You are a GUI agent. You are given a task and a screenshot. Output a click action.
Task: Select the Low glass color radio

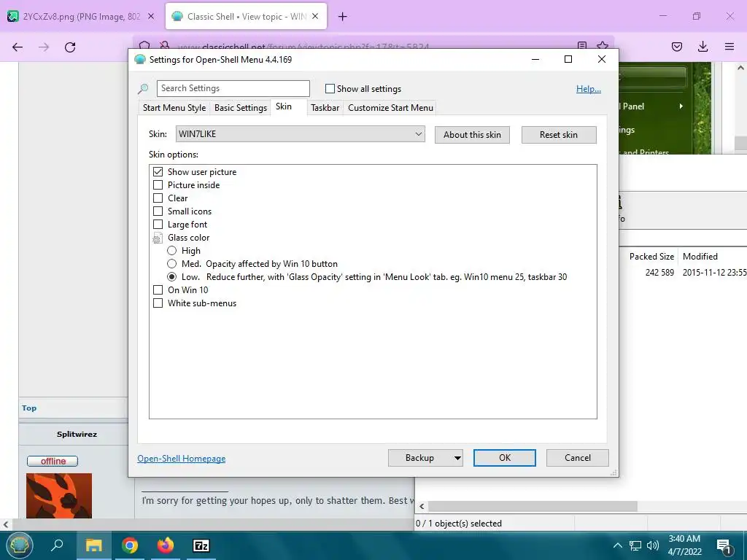click(171, 276)
